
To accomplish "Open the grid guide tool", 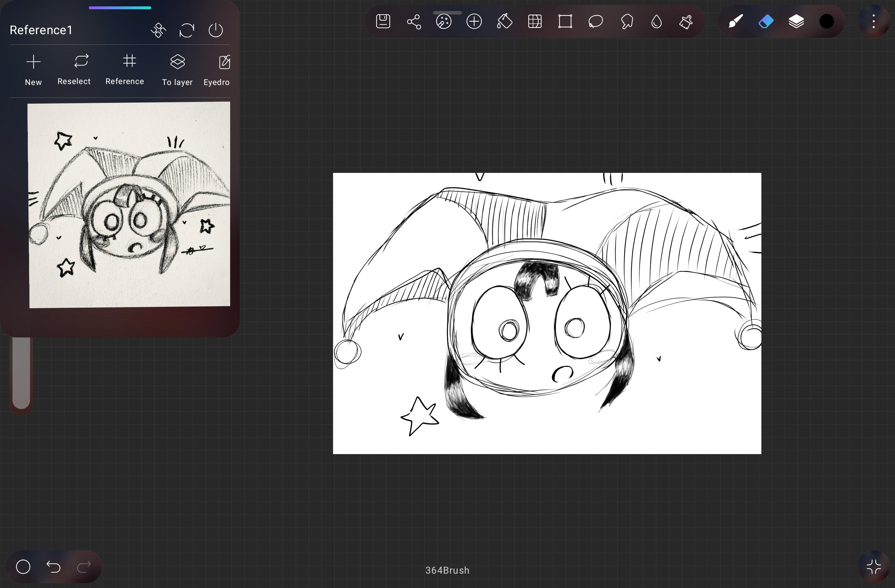I will click(x=535, y=21).
